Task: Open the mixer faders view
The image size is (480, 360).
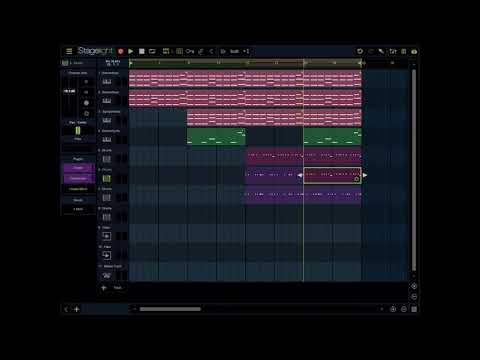Action: click(393, 51)
